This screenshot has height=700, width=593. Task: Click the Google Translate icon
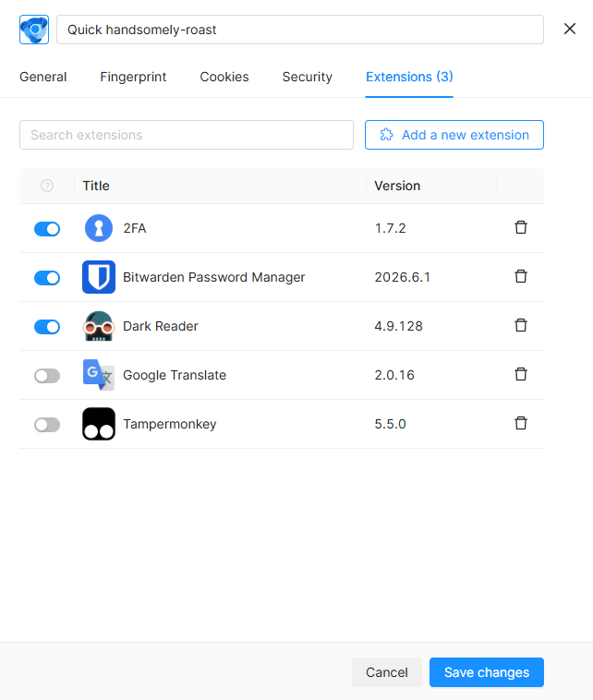(x=99, y=375)
